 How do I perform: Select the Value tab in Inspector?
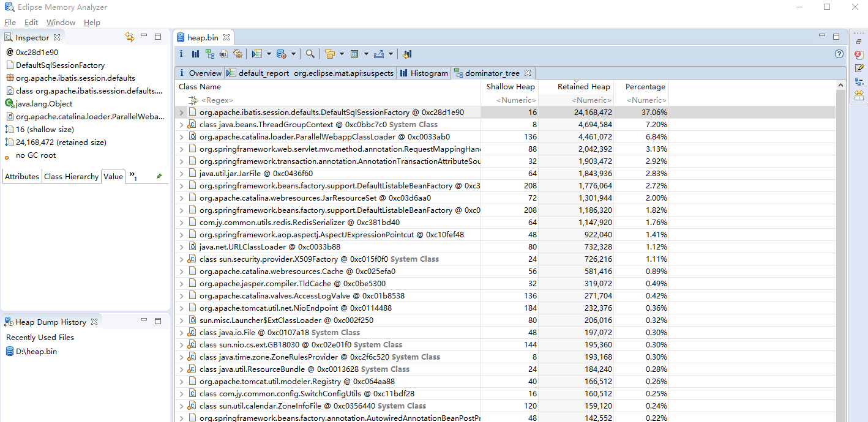[x=113, y=176]
